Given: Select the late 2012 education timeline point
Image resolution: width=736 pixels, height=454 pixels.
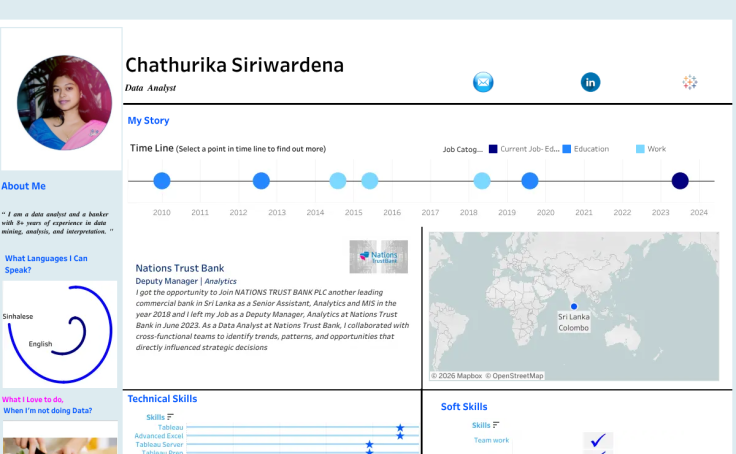Looking at the screenshot, I should point(261,181).
